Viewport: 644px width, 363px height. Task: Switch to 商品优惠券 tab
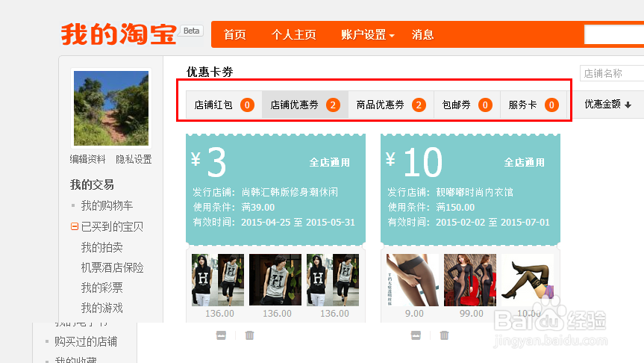tap(391, 105)
